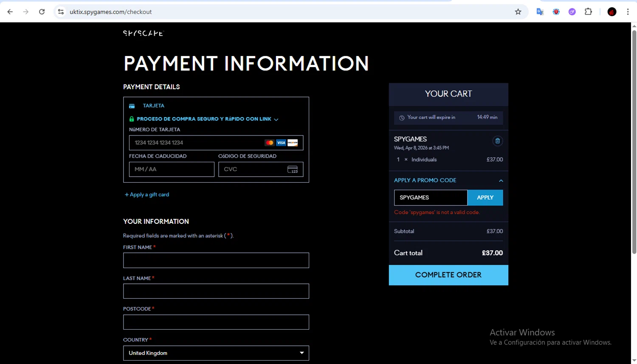This screenshot has height=364, width=637.
Task: Click the SPYGAMES cart item title
Action: click(410, 139)
